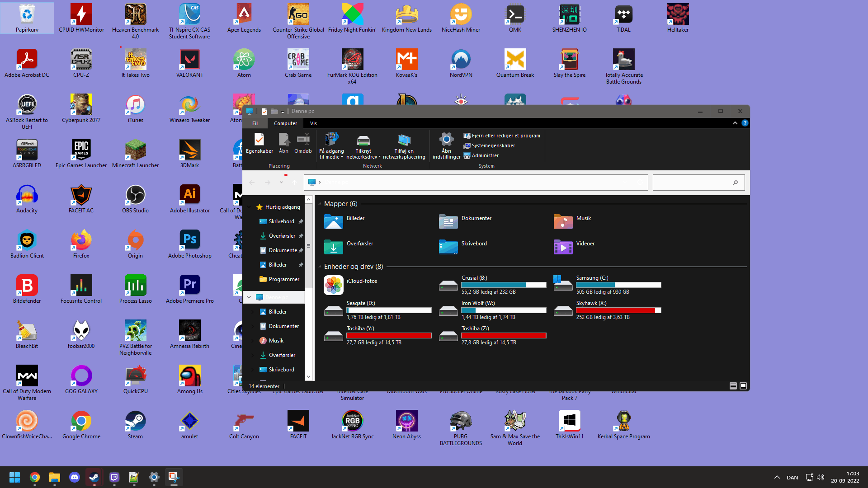Collapse Denne pc tree node
868x488 pixels.
pyautogui.click(x=249, y=297)
